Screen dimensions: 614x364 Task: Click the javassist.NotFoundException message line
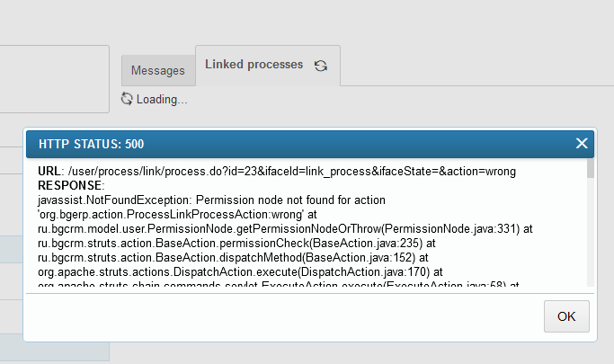(211, 199)
